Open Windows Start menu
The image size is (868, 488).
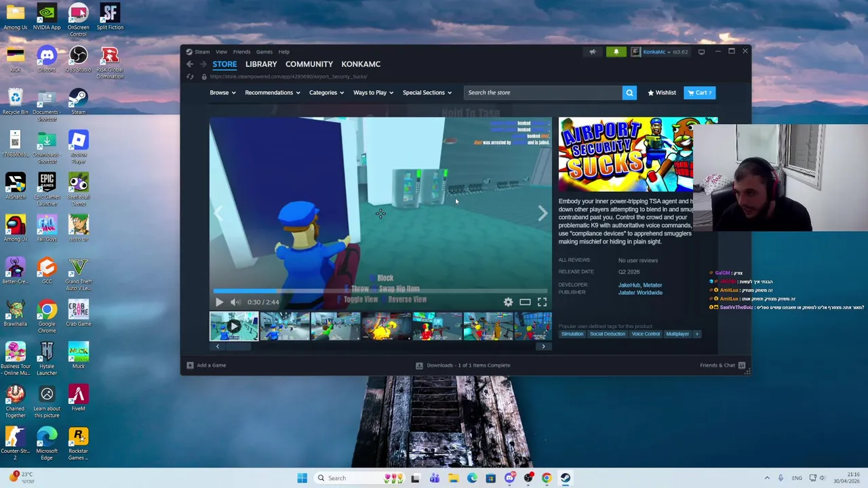302,478
